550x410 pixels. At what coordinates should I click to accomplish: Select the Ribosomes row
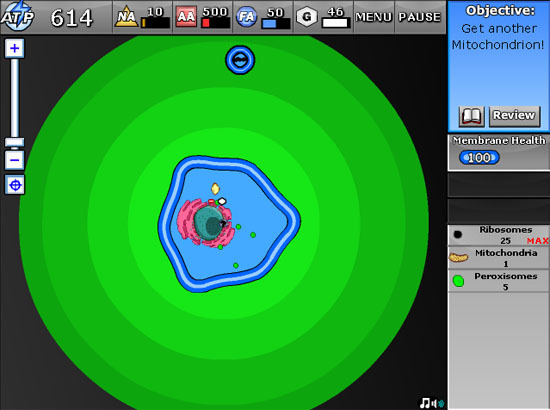499,235
